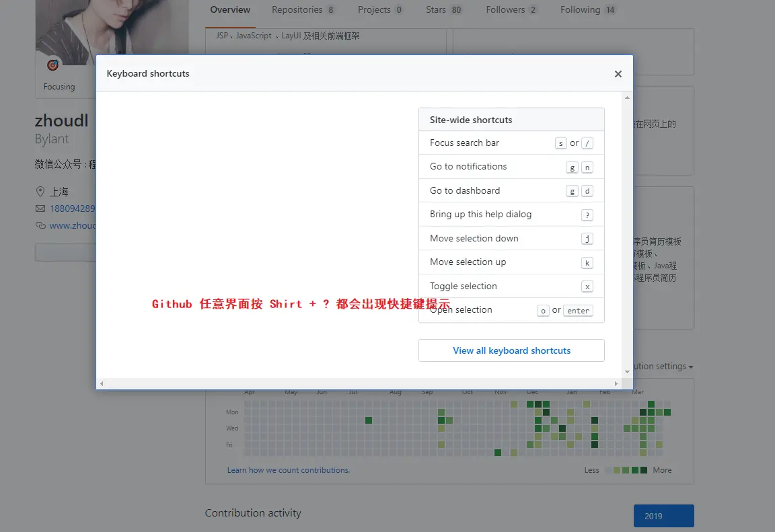Click dialog horizontal scrollbar right arrow
Screen dimensions: 775x532
tap(616, 383)
